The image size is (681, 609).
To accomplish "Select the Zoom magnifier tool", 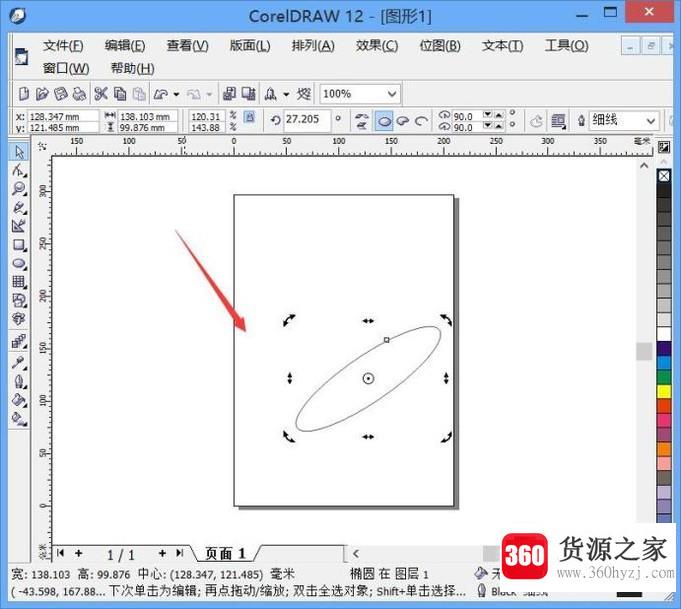I will click(19, 189).
